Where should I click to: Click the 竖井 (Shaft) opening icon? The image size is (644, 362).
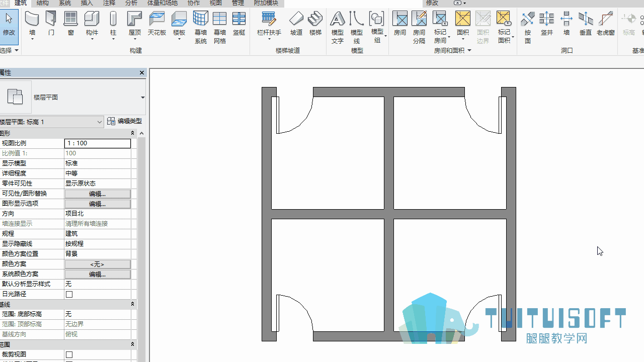click(547, 19)
